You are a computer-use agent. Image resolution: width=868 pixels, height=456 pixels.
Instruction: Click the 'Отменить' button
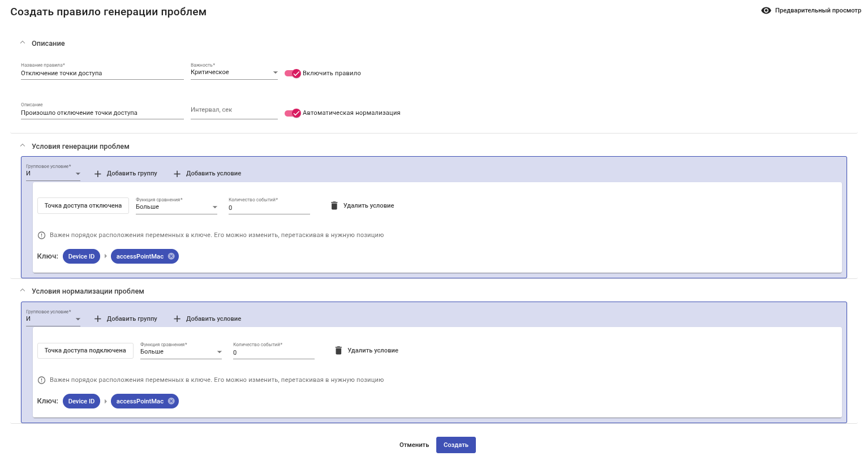414,445
